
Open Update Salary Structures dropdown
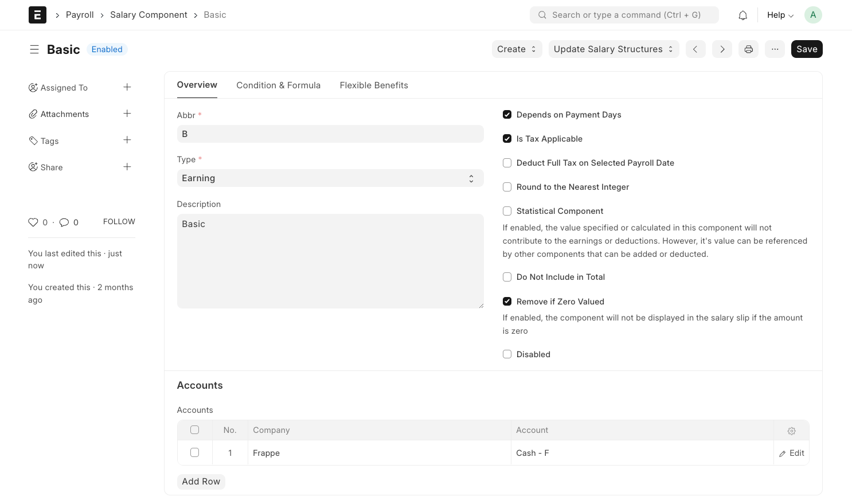tap(613, 49)
